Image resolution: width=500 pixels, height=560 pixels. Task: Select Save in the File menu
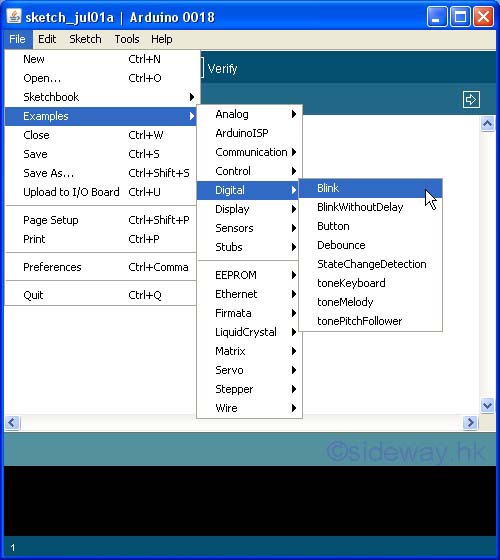pos(100,154)
